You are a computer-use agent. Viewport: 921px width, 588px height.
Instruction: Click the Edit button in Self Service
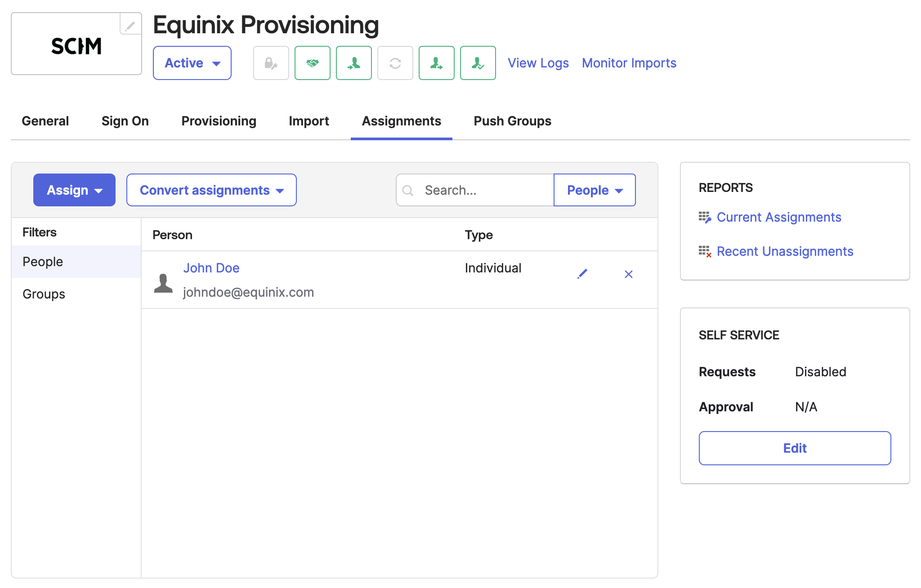[x=795, y=448]
